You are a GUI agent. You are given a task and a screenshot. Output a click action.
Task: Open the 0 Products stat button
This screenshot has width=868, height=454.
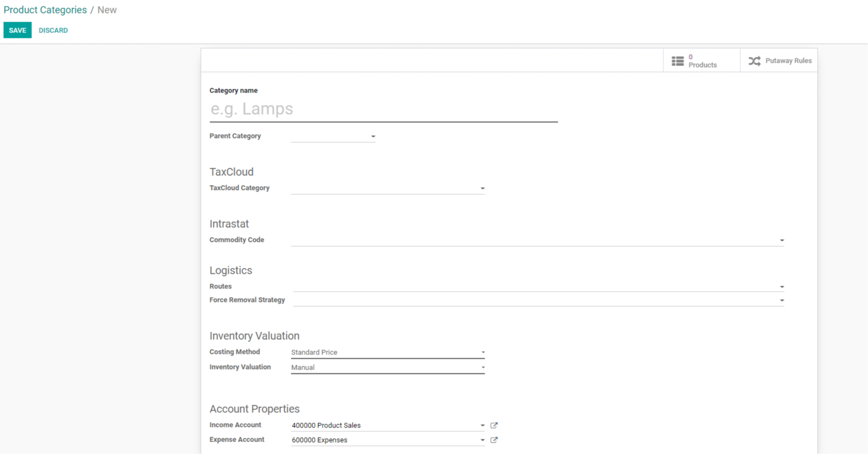[702, 61]
